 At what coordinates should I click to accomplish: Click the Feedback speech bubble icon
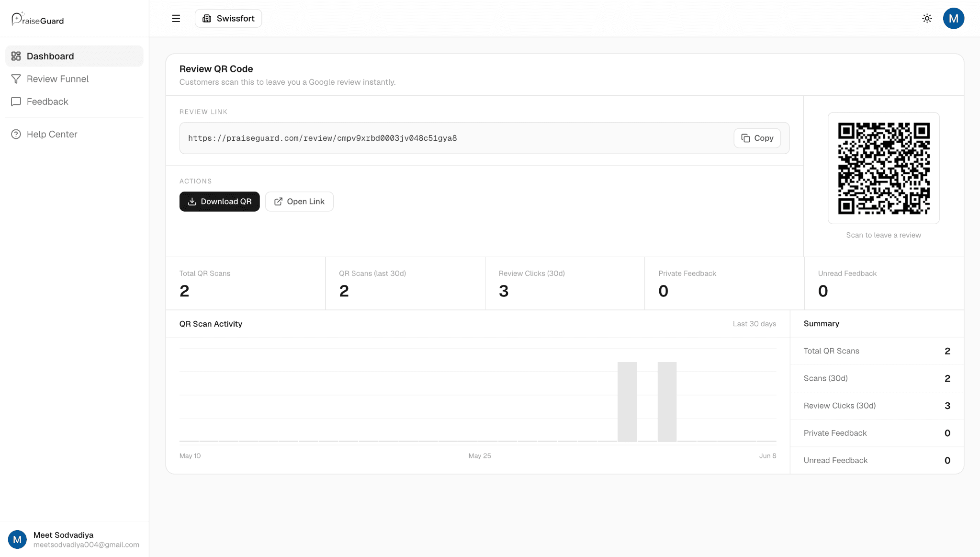point(16,102)
